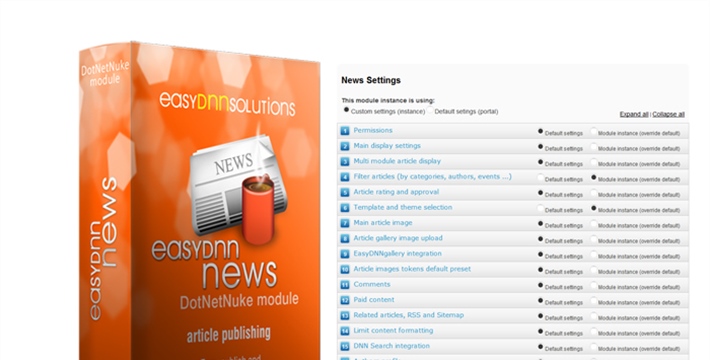Click 'DotNetNuke module' text under news logo
Image resolution: width=710 pixels, height=360 pixels.
tap(239, 301)
